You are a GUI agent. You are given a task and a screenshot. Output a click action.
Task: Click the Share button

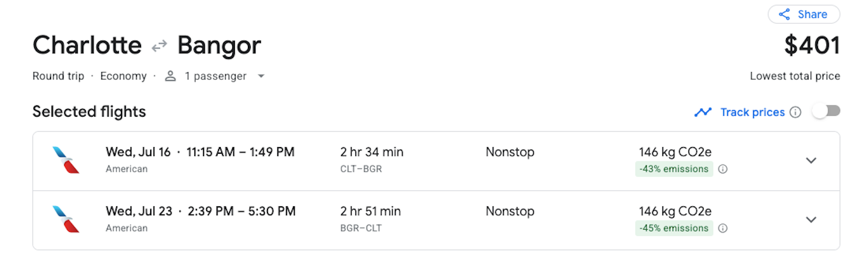pos(804,15)
